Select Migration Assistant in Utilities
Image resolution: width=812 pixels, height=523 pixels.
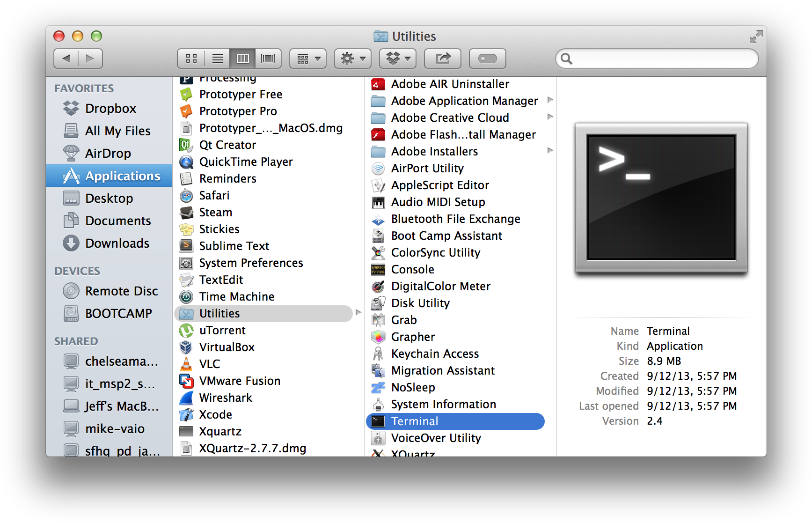[x=456, y=371]
